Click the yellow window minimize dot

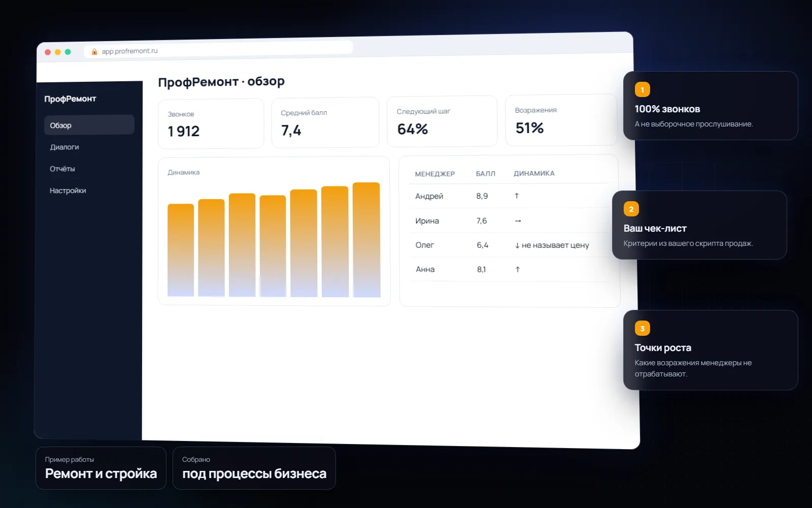[58, 52]
